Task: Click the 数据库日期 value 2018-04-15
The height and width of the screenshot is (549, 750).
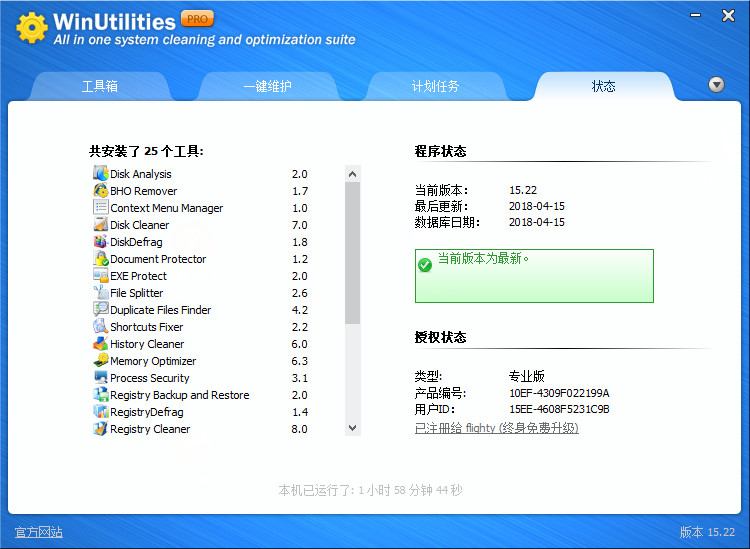Action: pos(537,222)
